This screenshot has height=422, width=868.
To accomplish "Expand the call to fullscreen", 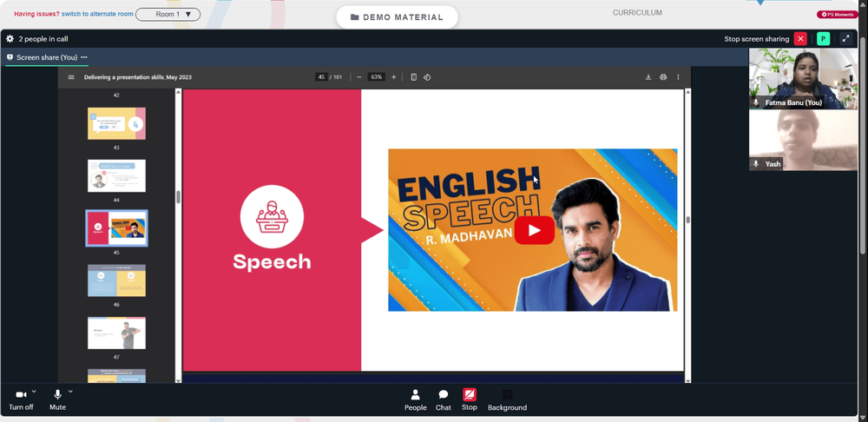I will pos(845,39).
